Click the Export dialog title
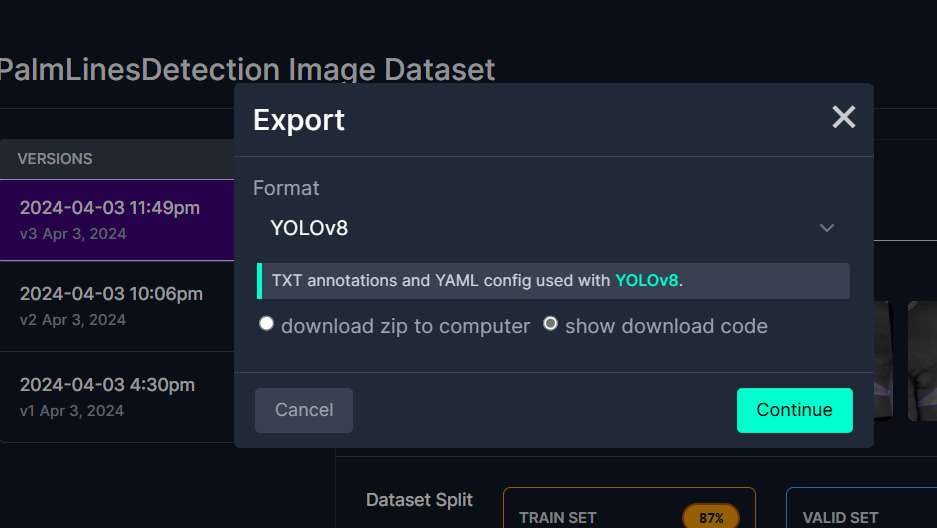The image size is (937, 528). pyautogui.click(x=299, y=120)
